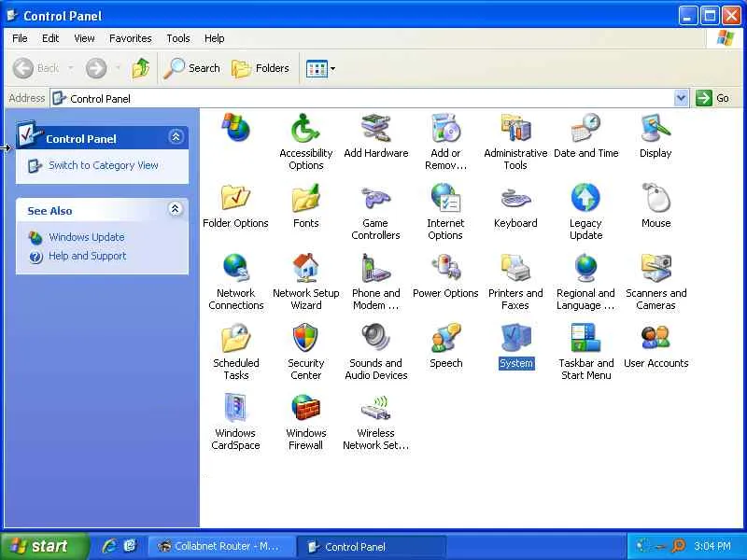Expand the Address bar dropdown arrow

point(682,98)
